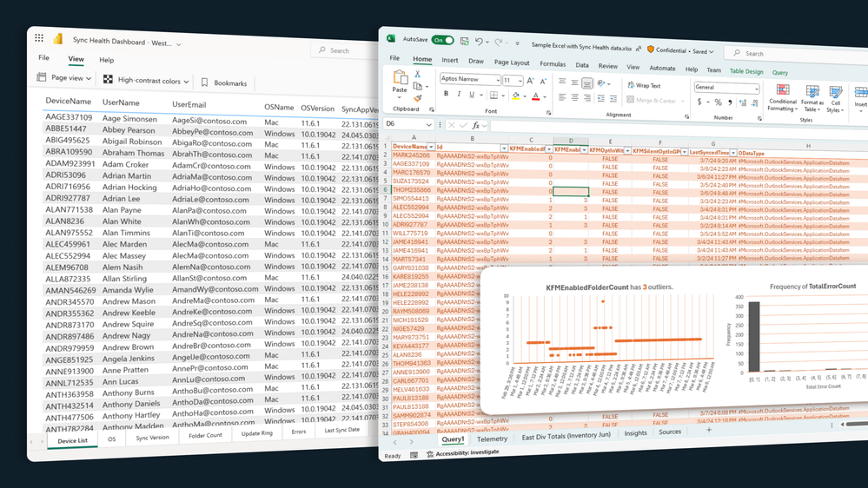Viewport: 868px width, 488px height.
Task: Open the General number format dropdown
Action: click(x=756, y=89)
